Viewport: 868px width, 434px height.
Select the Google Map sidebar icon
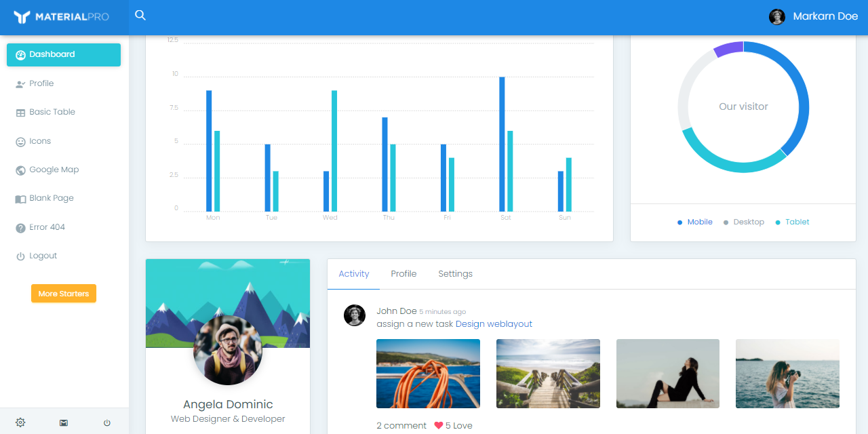coord(20,170)
